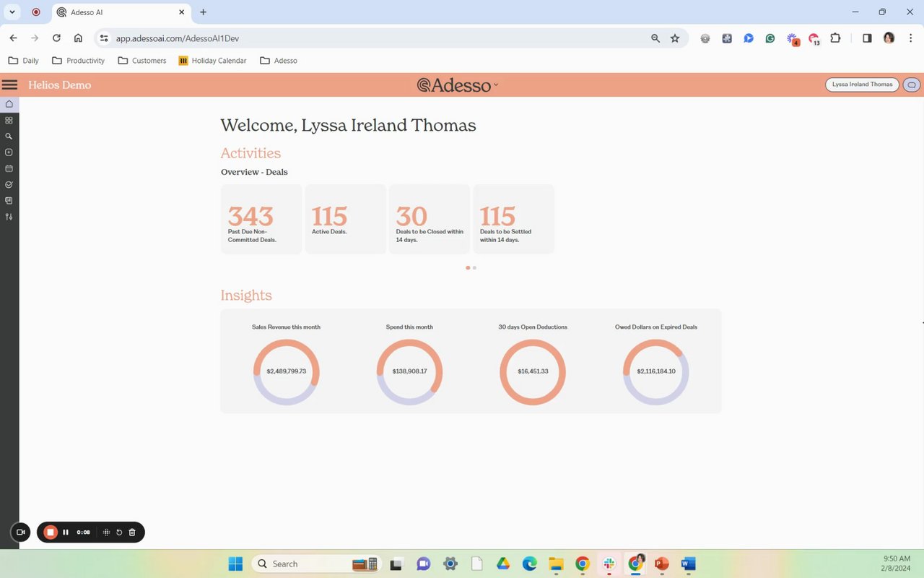924x578 pixels.
Task: Click the Insights section heading
Action: pos(246,296)
